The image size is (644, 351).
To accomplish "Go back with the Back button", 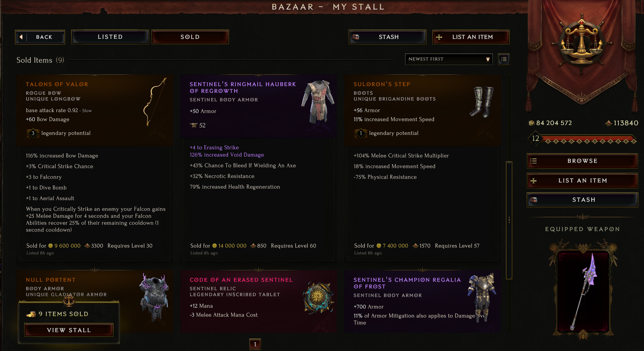I will 40,37.
